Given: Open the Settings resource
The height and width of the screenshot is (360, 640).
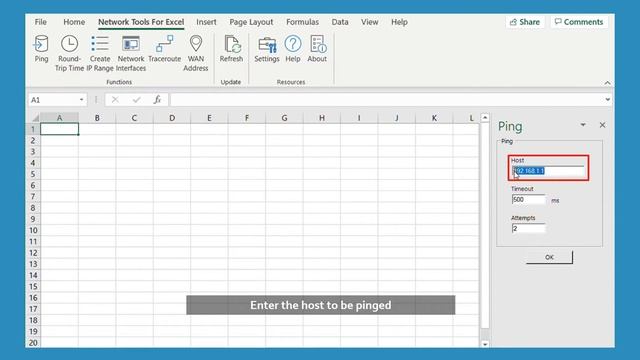Looking at the screenshot, I should 267,49.
